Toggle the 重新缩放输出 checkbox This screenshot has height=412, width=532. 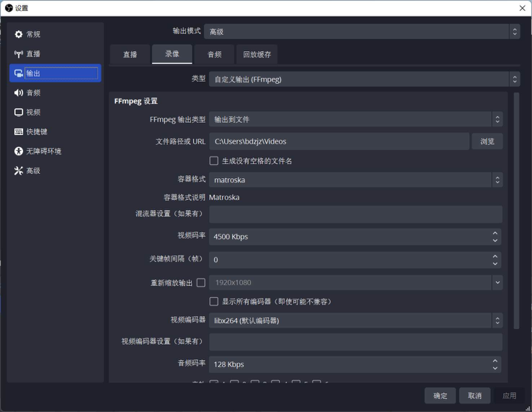(x=201, y=282)
